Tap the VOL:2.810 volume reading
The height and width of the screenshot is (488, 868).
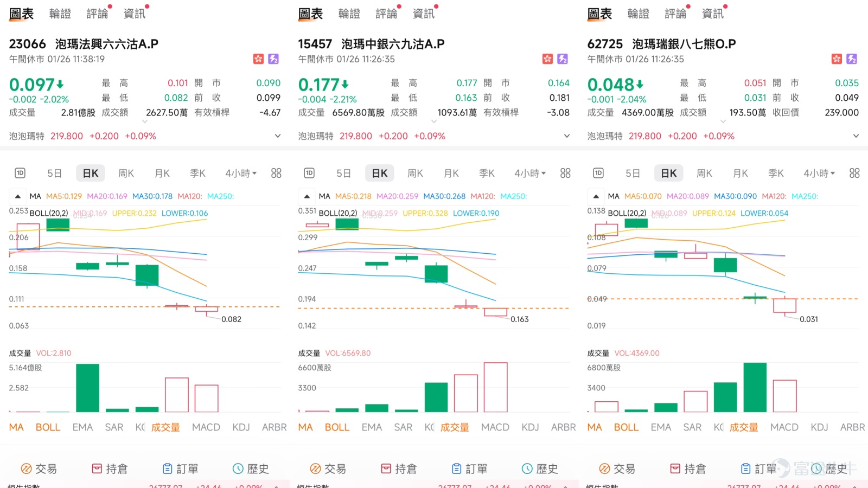pos(54,353)
